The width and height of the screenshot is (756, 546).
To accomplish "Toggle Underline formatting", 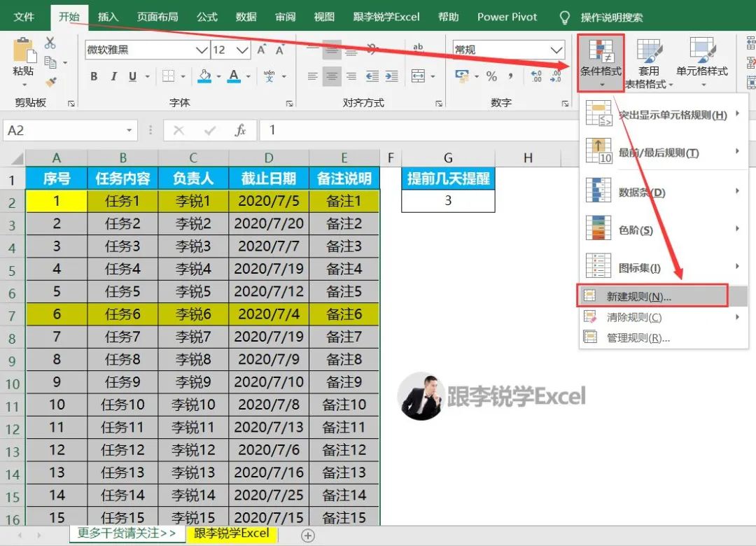I will pos(132,76).
